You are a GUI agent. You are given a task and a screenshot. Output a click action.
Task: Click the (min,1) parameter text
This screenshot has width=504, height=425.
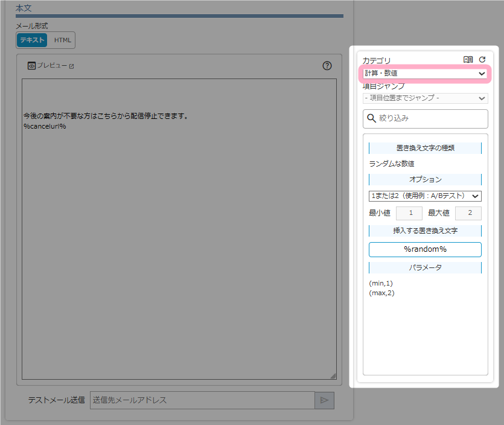[x=381, y=283]
